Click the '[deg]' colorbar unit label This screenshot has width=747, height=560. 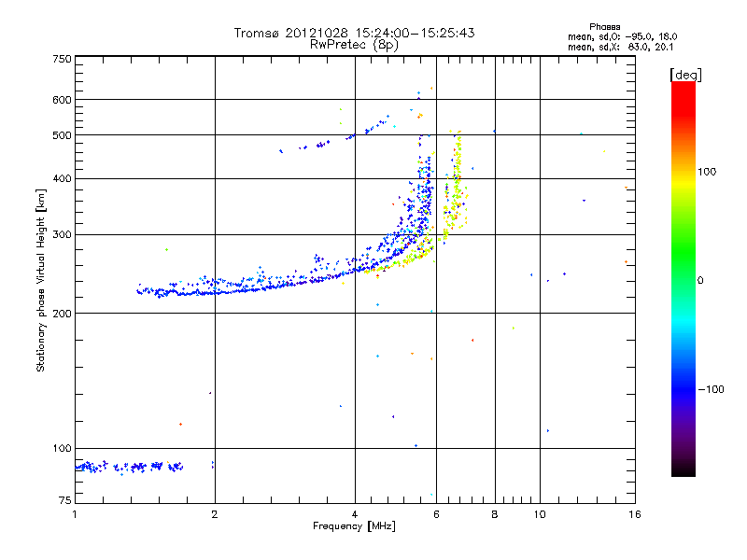point(685,75)
